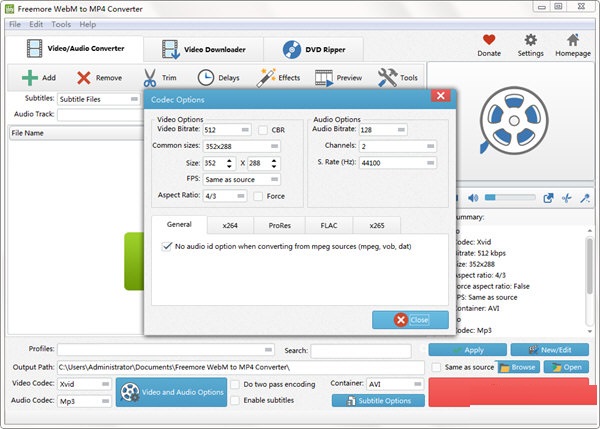The width and height of the screenshot is (600, 429).
Task: Click the Open output folder button
Action: (x=566, y=367)
